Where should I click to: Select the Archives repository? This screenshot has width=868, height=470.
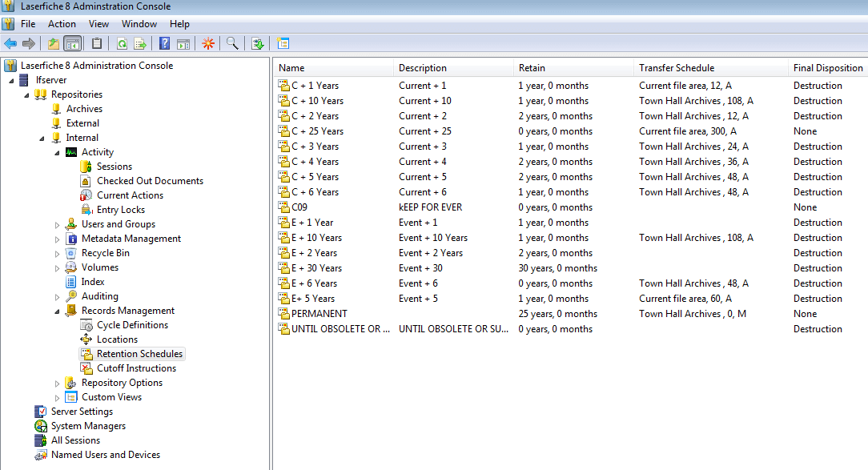pos(84,109)
